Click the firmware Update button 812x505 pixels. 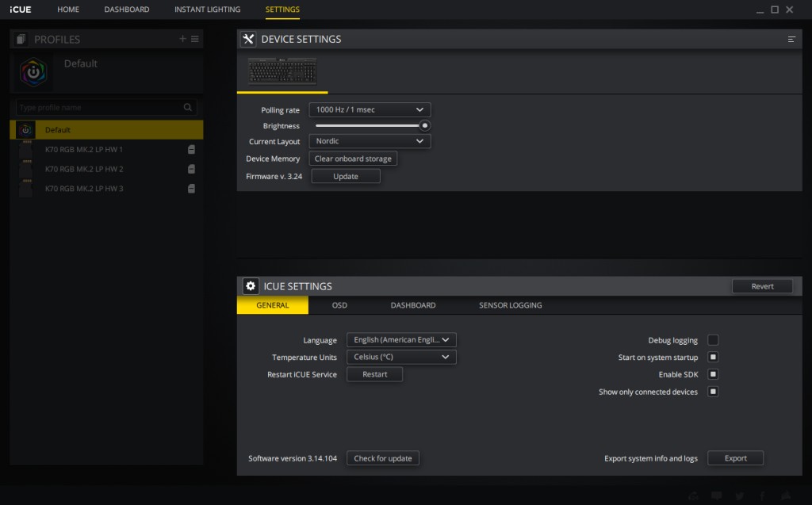346,176
